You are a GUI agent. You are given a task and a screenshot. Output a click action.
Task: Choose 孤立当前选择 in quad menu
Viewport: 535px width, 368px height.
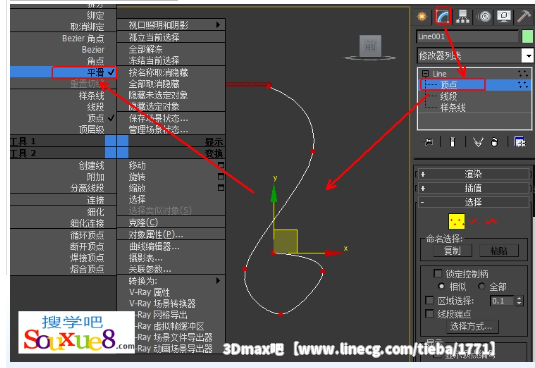[154, 37]
